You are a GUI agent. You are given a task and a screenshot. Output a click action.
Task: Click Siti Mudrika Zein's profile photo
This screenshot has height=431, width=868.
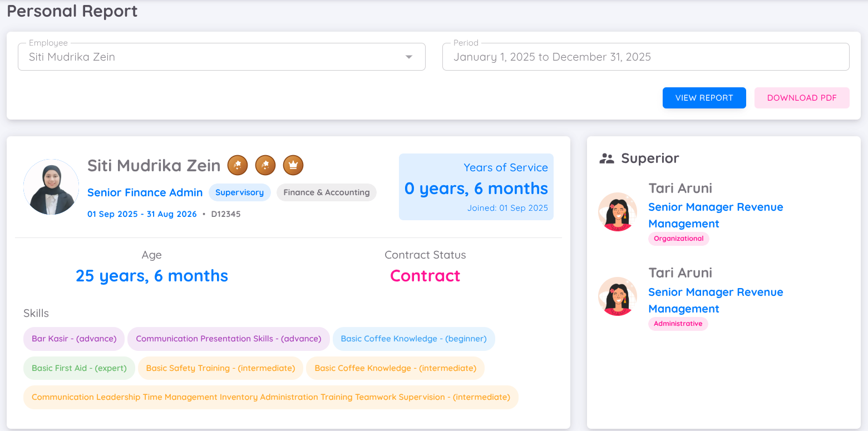(51, 187)
